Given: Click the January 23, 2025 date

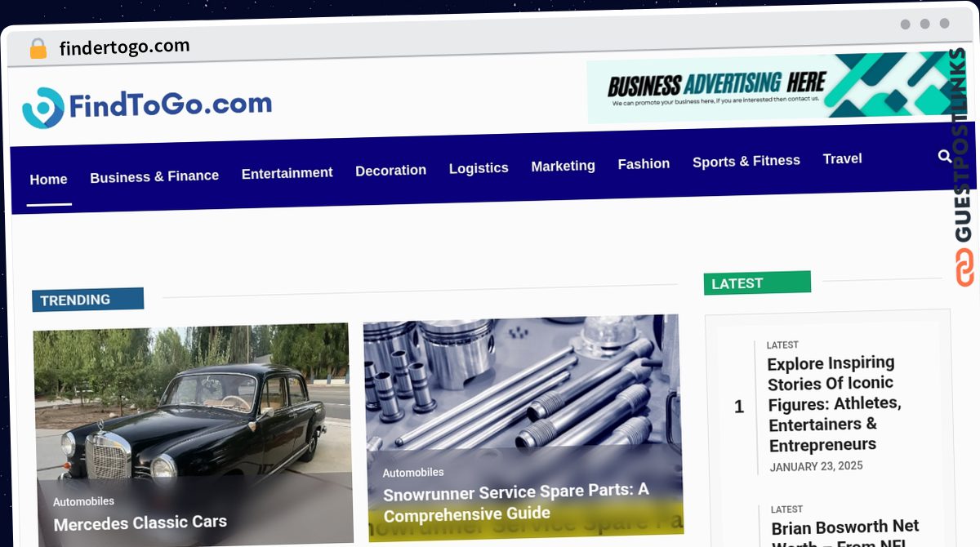Looking at the screenshot, I should (x=816, y=467).
